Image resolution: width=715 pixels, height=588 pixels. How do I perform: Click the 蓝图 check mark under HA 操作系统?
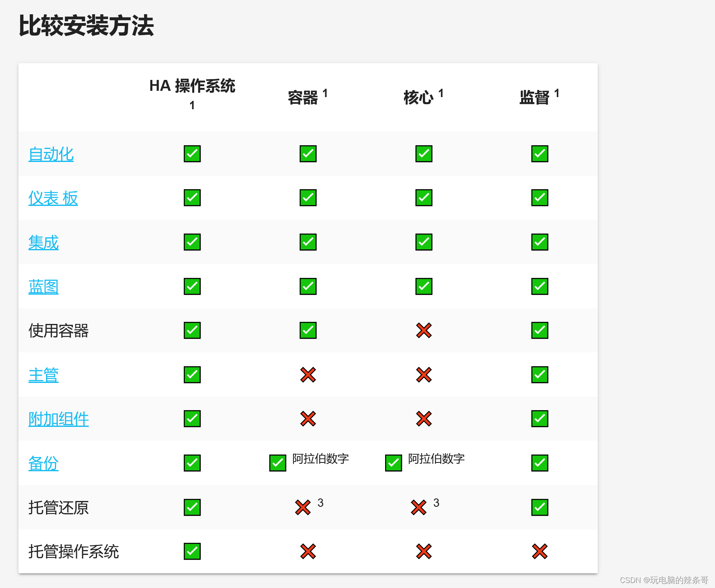(x=192, y=286)
